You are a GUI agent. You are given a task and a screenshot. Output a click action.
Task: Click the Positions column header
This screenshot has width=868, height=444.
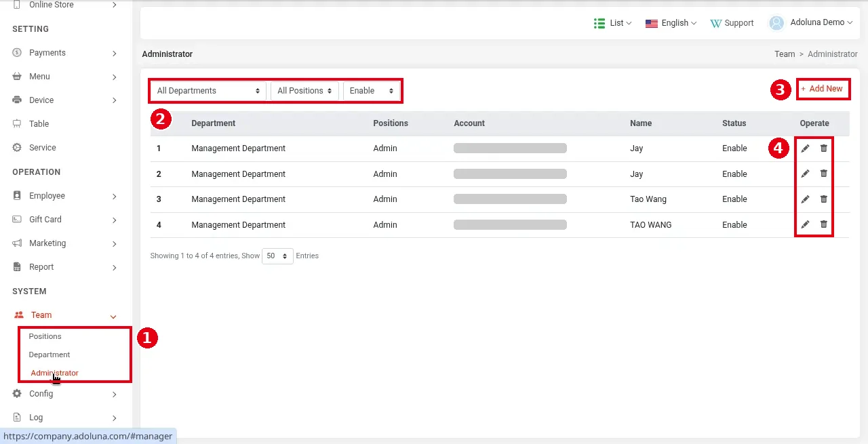click(x=391, y=123)
